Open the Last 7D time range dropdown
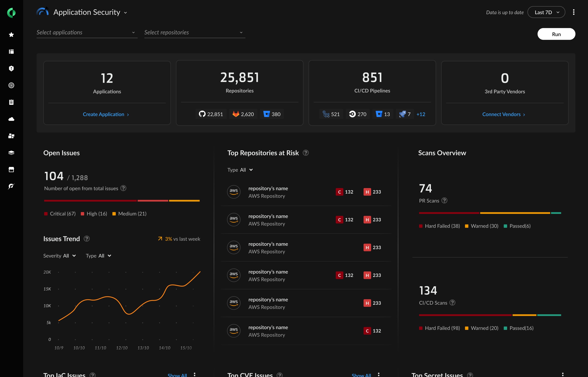Viewport: 588px width, 377px height. (546, 12)
